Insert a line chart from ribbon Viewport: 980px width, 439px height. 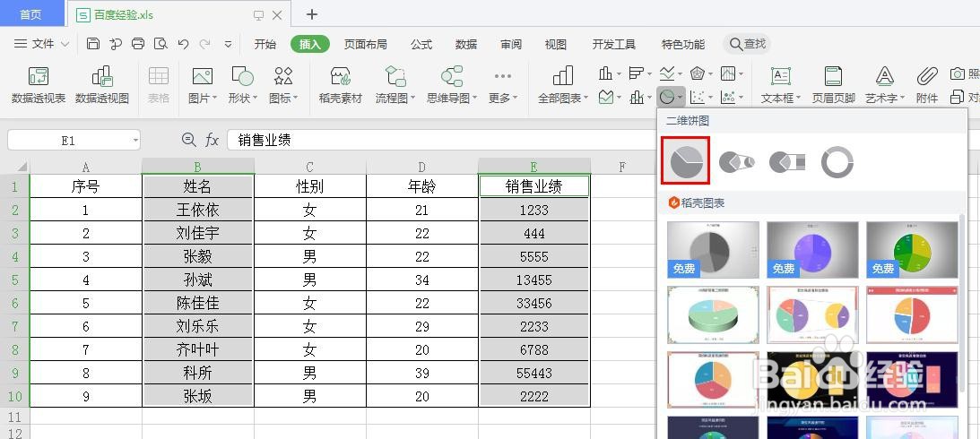pos(667,73)
